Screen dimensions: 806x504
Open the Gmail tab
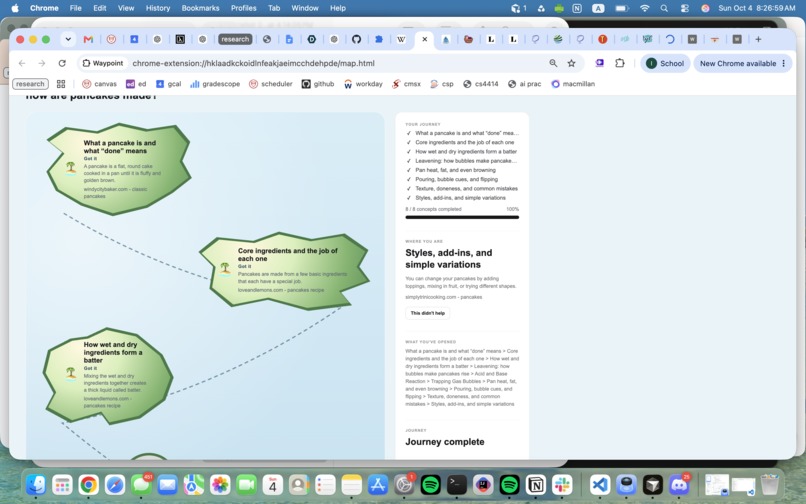[88, 39]
